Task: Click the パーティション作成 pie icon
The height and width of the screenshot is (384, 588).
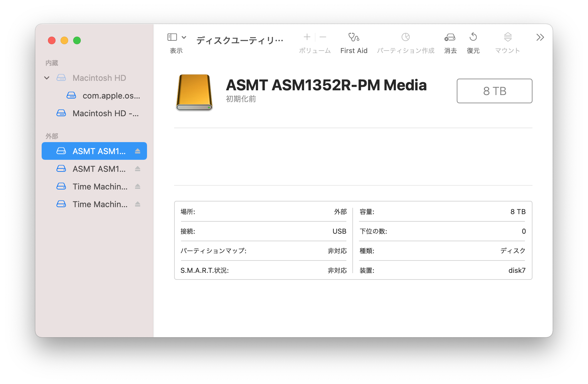Action: pos(406,37)
